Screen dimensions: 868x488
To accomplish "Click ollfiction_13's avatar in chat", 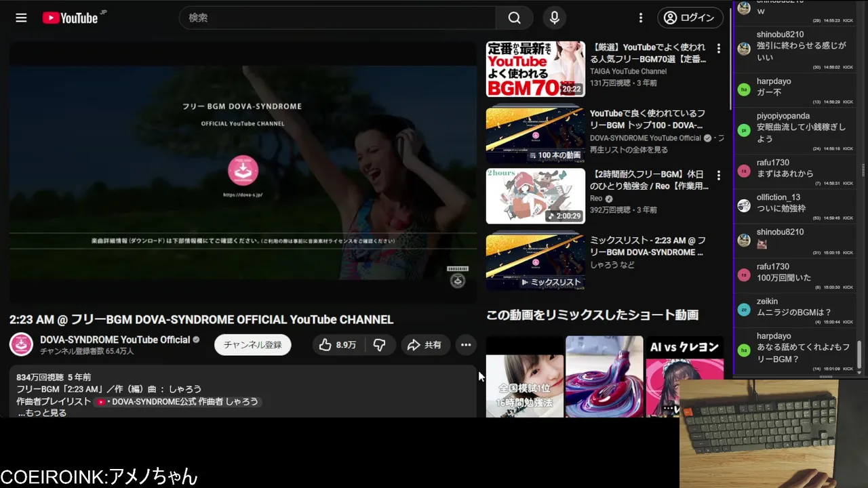I will point(744,205).
